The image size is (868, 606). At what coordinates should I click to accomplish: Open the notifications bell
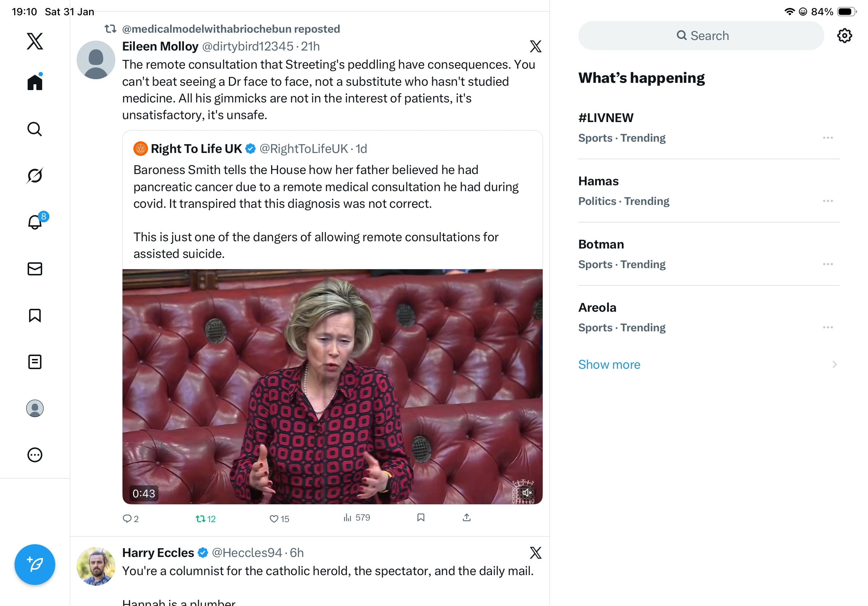point(35,222)
